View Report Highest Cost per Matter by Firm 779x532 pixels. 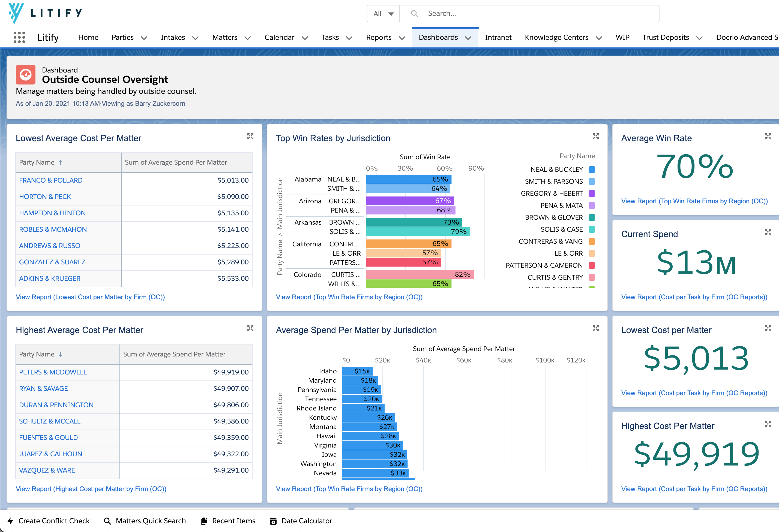[91, 489]
